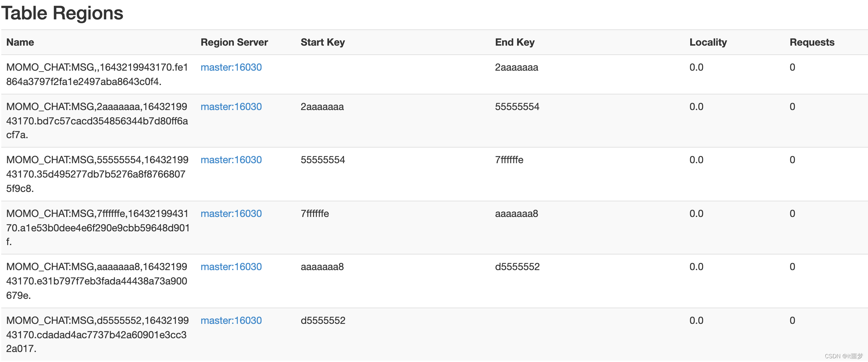Viewport: 868px width, 362px height.
Task: Click the Name column header
Action: click(20, 43)
